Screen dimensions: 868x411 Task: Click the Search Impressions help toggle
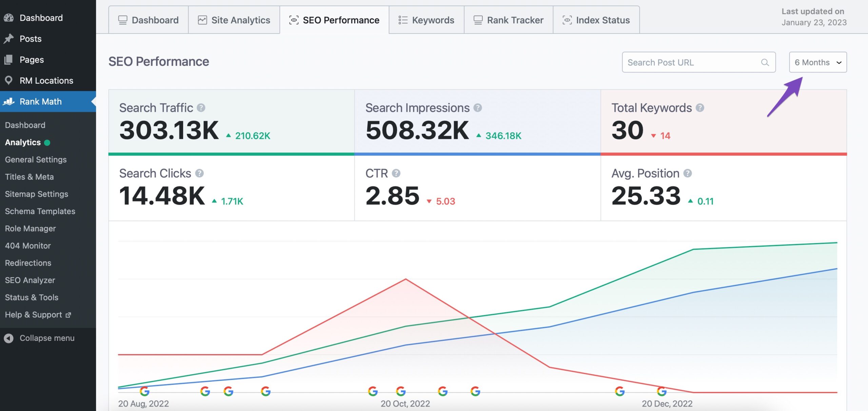click(478, 108)
